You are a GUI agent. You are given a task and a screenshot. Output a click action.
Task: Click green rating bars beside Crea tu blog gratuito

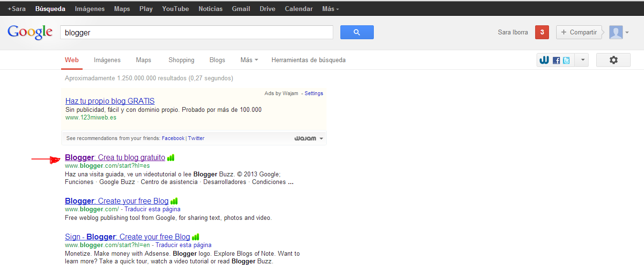tap(170, 157)
